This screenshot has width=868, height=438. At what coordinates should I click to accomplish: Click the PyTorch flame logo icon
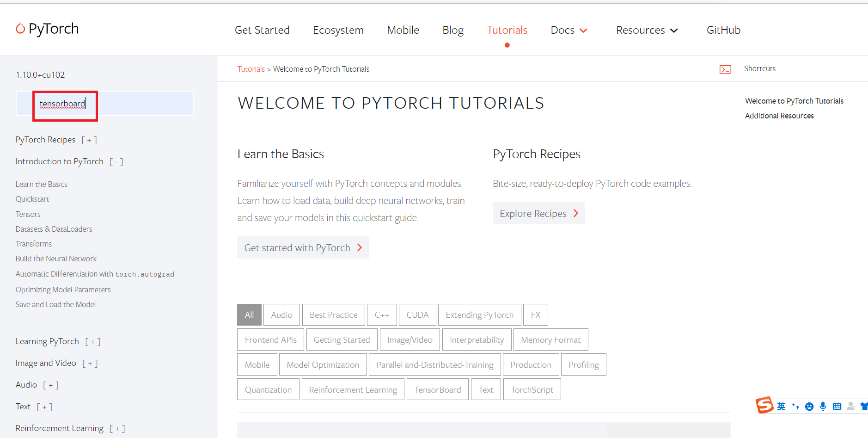coord(20,29)
